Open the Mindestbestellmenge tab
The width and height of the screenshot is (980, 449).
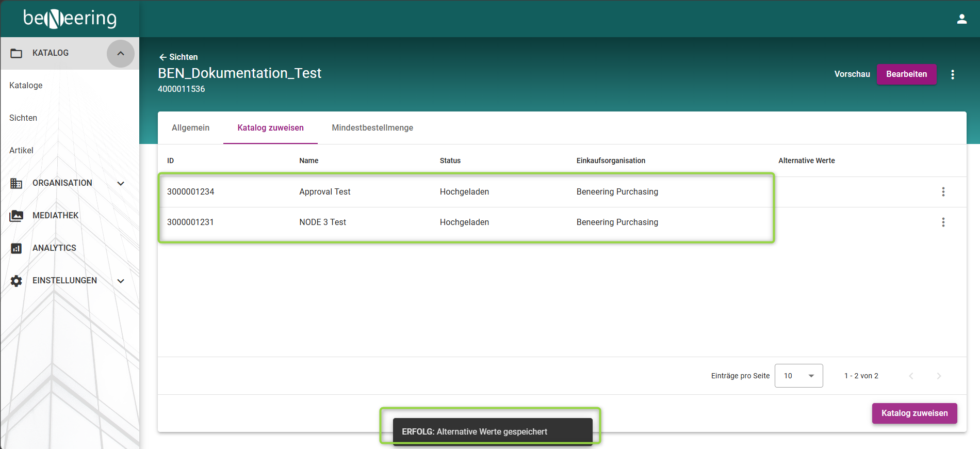(372, 127)
